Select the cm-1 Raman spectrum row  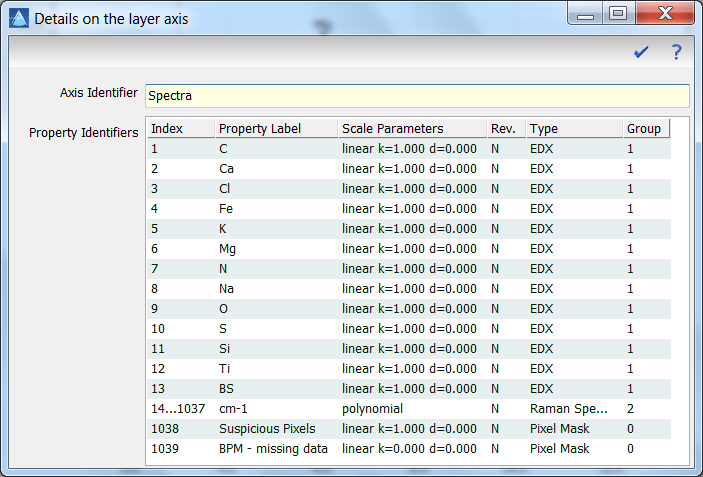point(233,409)
